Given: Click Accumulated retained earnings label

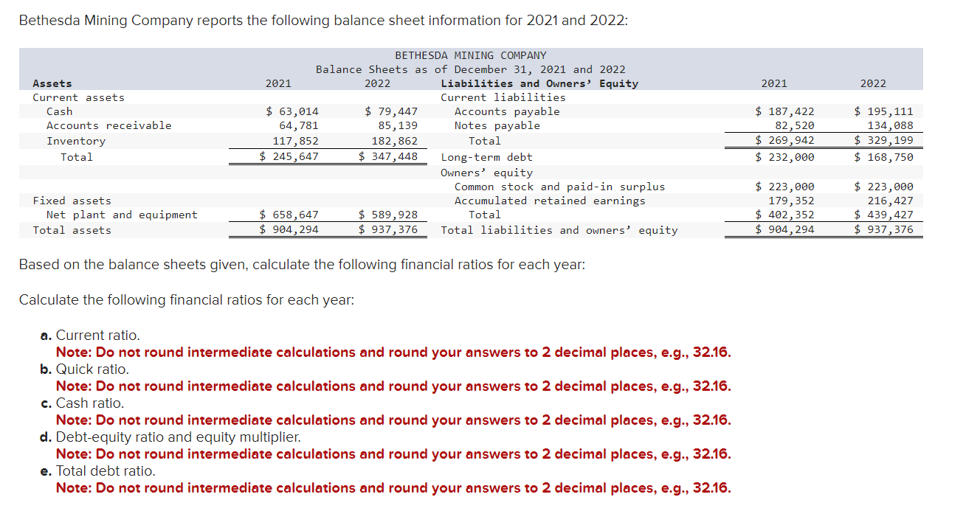Looking at the screenshot, I should (550, 201).
